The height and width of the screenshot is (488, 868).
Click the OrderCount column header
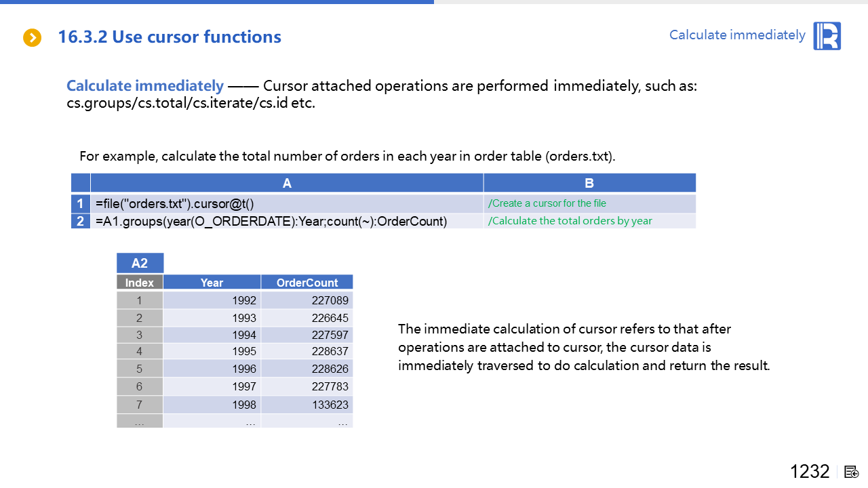[307, 283]
